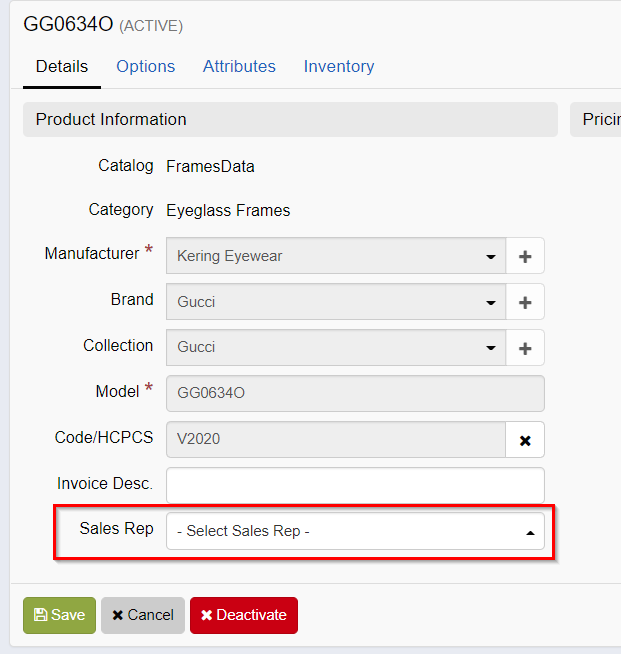
Task: Open the Manufacturer dropdown
Action: click(336, 256)
